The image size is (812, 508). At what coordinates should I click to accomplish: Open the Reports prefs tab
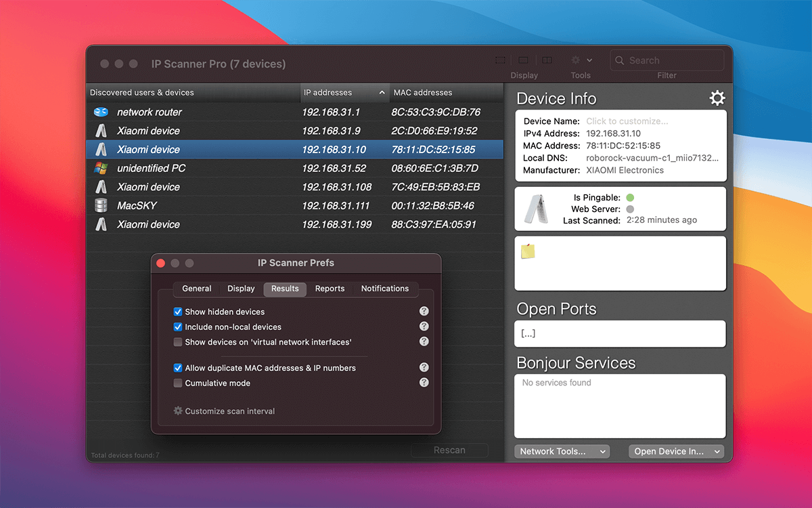[330, 289]
